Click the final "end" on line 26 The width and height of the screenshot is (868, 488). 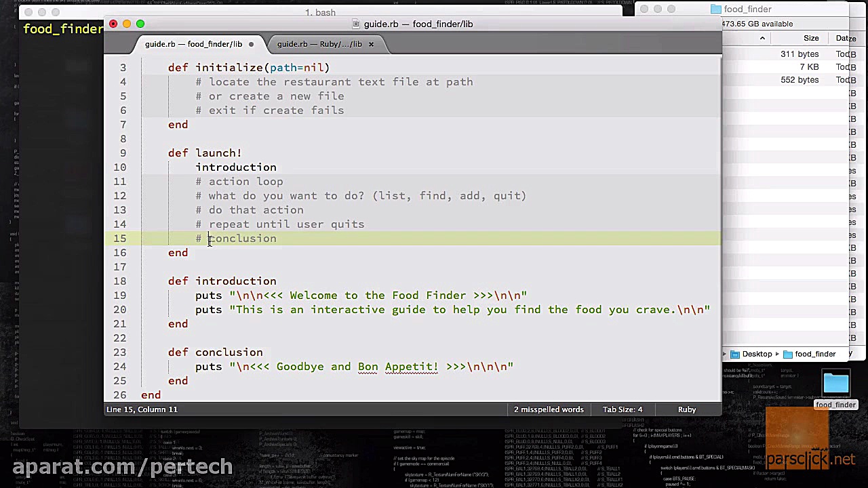coord(151,395)
